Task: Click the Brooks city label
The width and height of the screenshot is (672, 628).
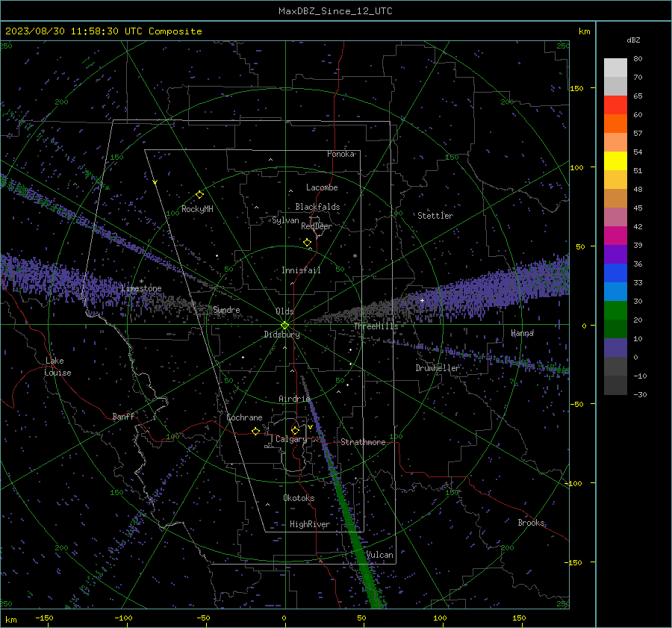Action: tap(531, 523)
